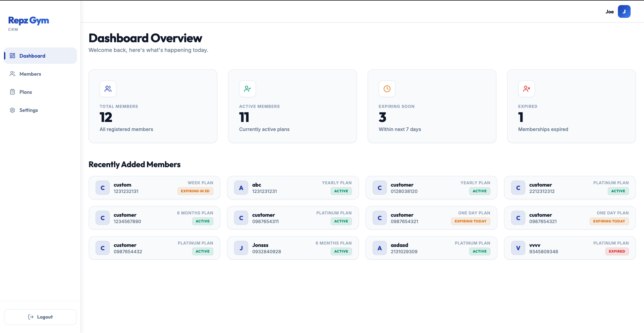Image resolution: width=644 pixels, height=333 pixels.
Task: Click the Expired user-x icon
Action: (527, 89)
